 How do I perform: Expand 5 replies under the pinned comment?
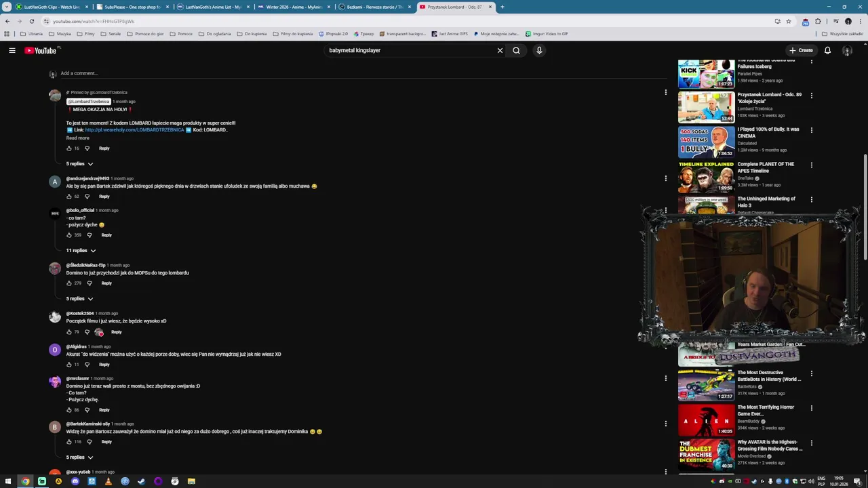pos(79,164)
